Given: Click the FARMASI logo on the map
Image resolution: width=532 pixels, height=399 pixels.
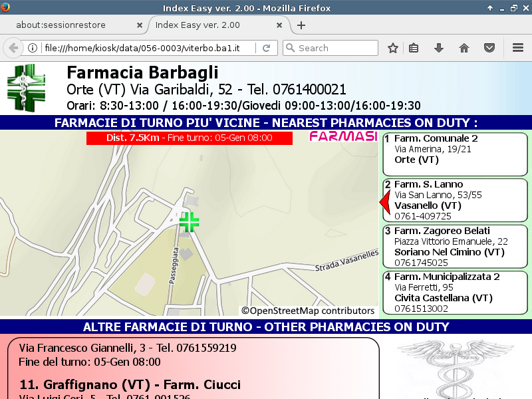Looking at the screenshot, I should coord(343,137).
